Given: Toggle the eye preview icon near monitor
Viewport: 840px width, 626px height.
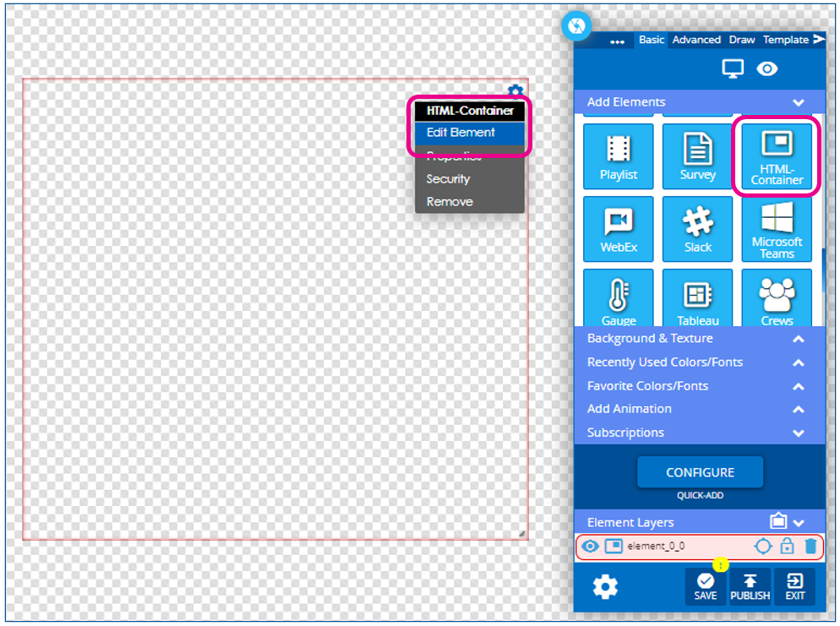Looking at the screenshot, I should point(767,68).
